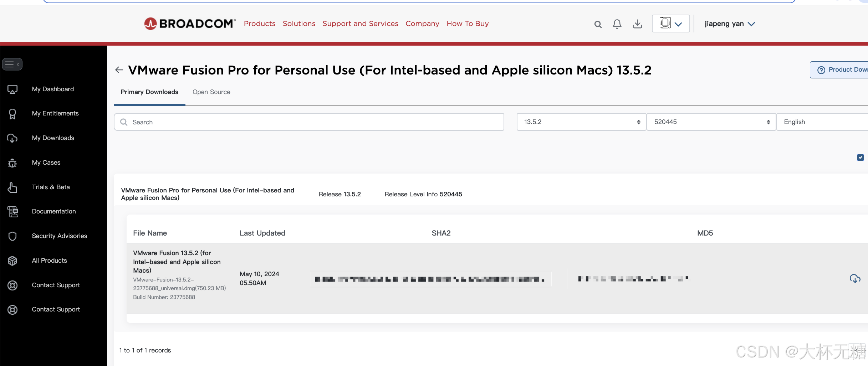Expand the jiapeng yan account menu
The width and height of the screenshot is (868, 366).
click(x=729, y=24)
